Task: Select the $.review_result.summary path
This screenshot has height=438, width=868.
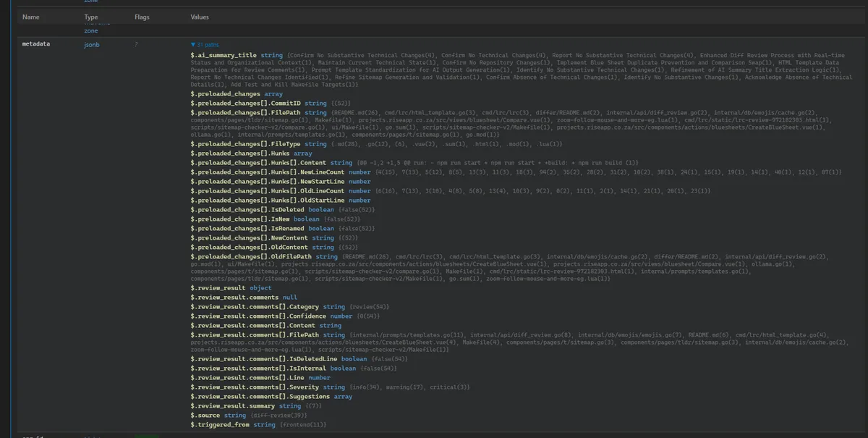Action: [233, 406]
